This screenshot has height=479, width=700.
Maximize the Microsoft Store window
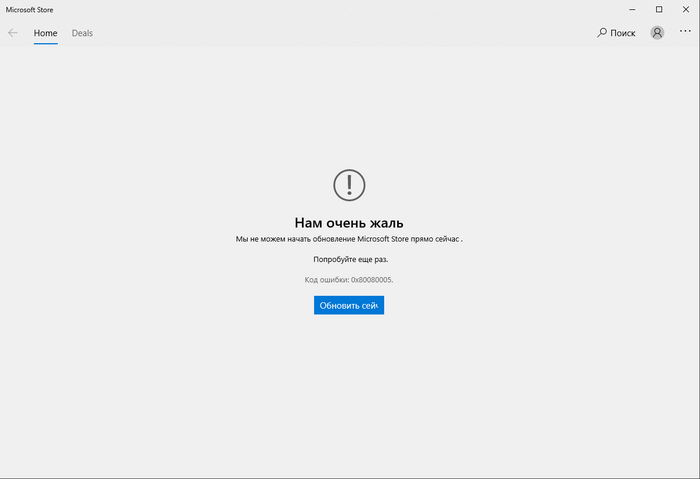[x=659, y=9]
